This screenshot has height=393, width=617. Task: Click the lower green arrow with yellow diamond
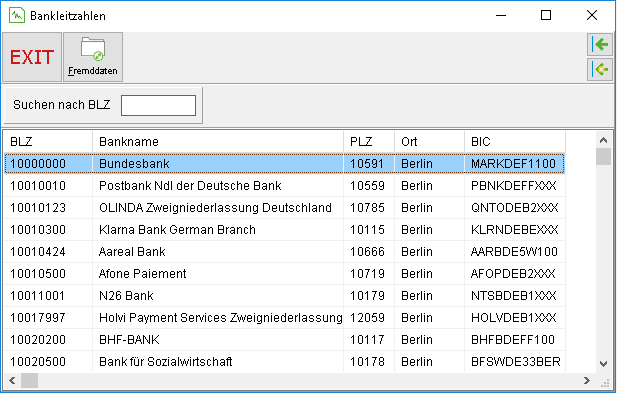(600, 69)
